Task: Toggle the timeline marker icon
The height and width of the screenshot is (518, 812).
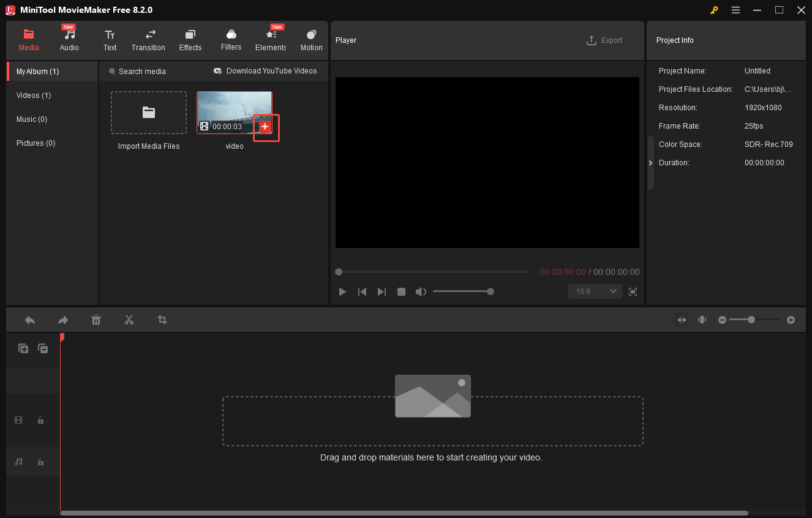Action: [x=702, y=320]
